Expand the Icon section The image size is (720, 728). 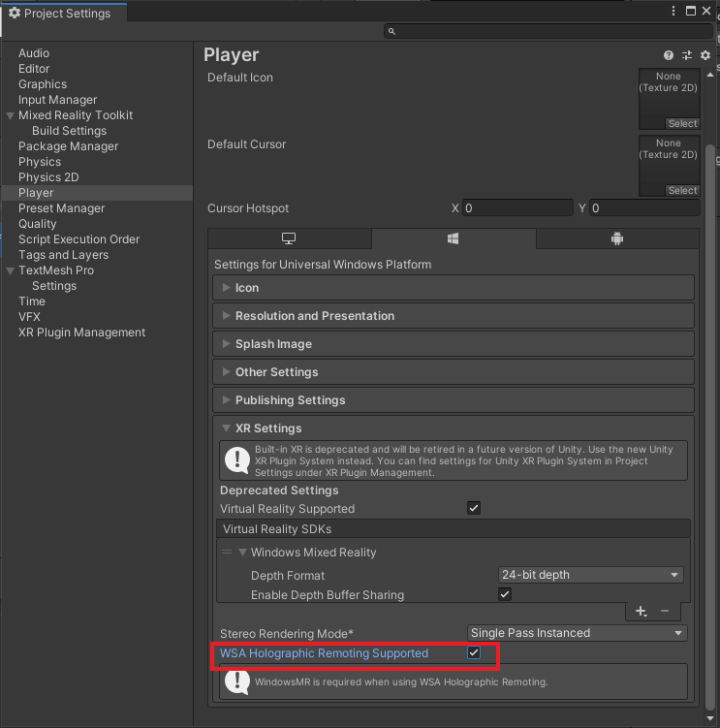point(454,287)
